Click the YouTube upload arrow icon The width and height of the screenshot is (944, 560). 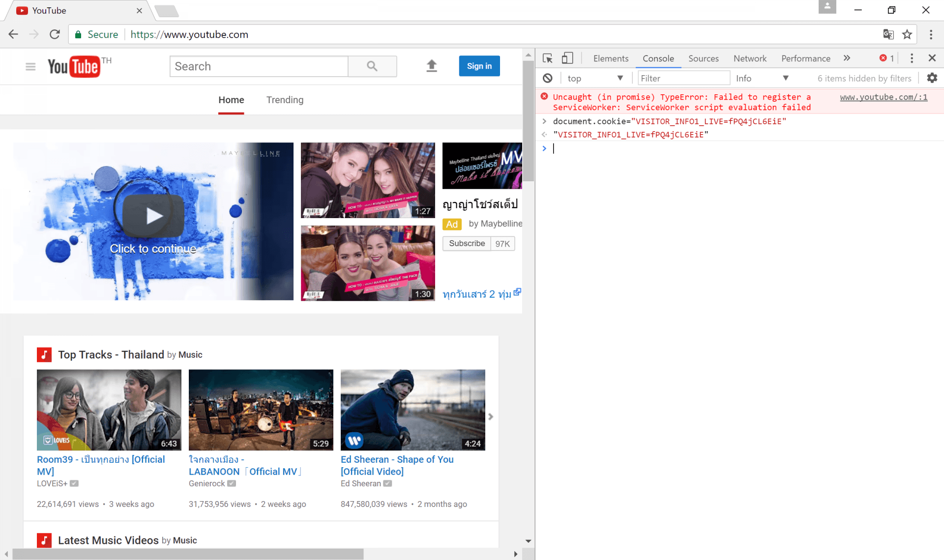tap(432, 66)
